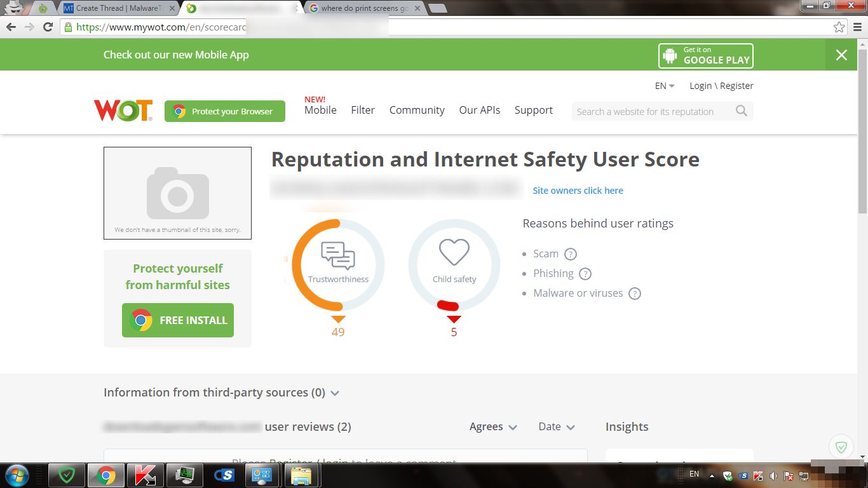
Task: Click the Insights heading
Action: [627, 427]
